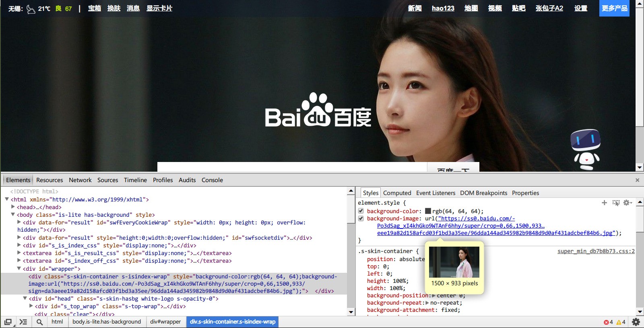This screenshot has width=644, height=328.
Task: Expand the swfsocketdiv div
Action: pos(19,238)
